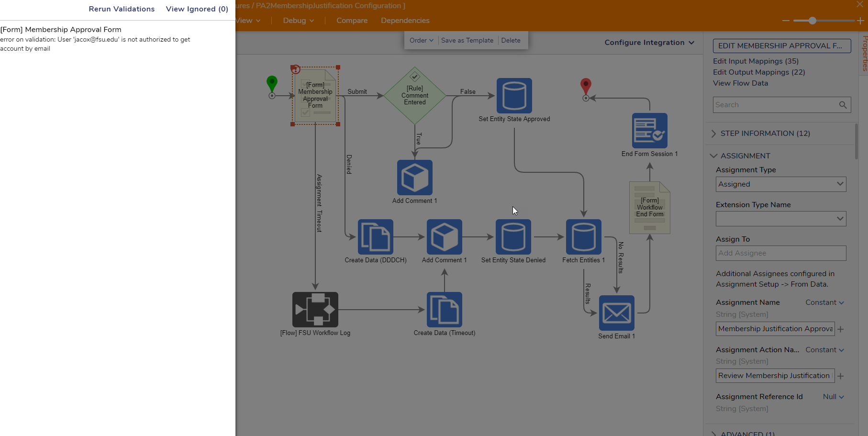The height and width of the screenshot is (436, 868).
Task: Click plus icon beside Assignment Name value
Action: (x=841, y=329)
